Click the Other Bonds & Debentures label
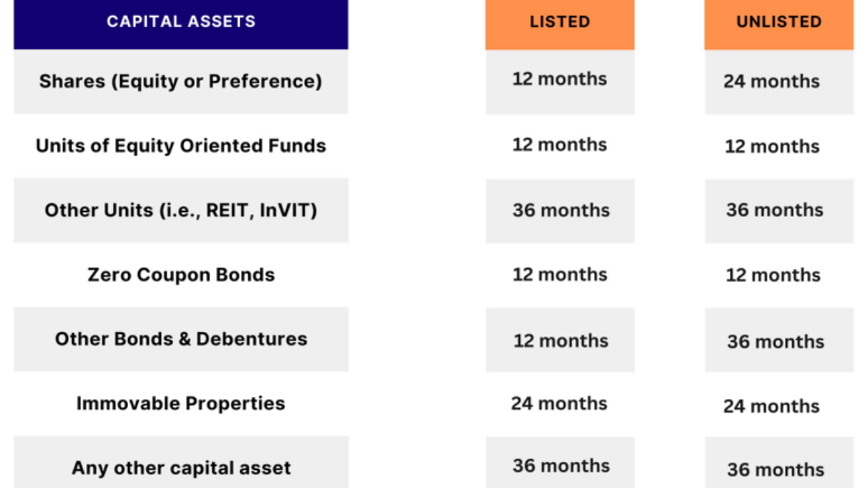The height and width of the screenshot is (488, 868). (181, 339)
